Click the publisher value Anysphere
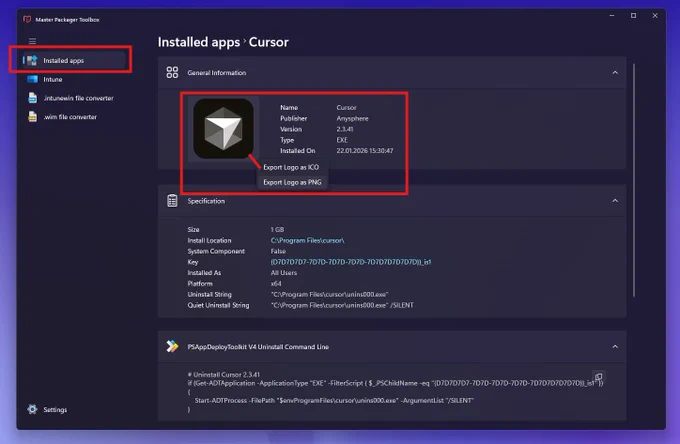The image size is (680, 444). pos(352,118)
